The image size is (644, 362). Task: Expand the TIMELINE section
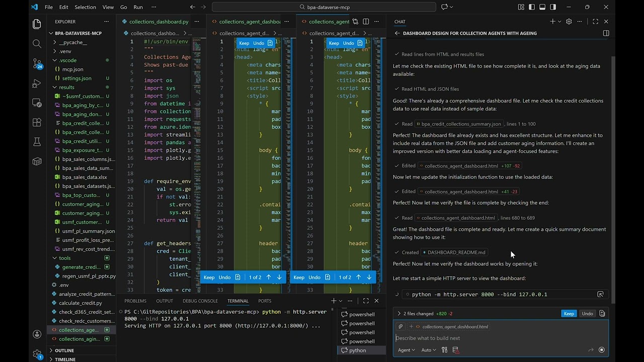[65, 359]
